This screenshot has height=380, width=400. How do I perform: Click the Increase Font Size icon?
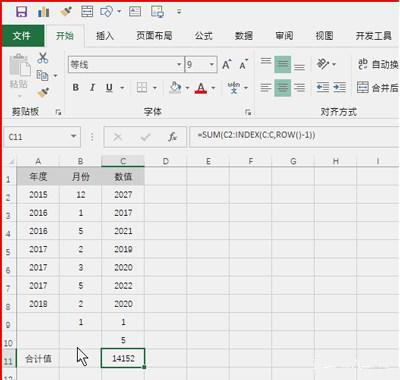(x=227, y=64)
